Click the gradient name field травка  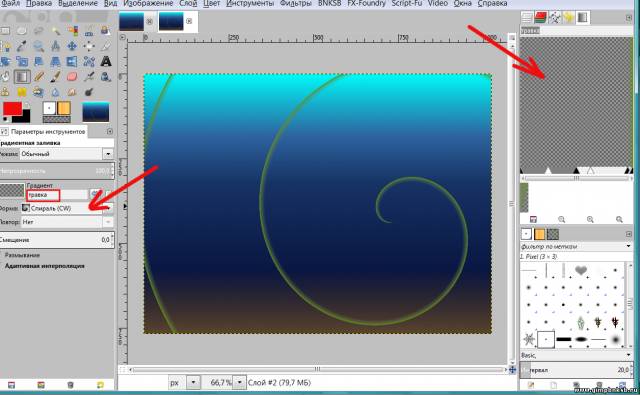tap(43, 195)
